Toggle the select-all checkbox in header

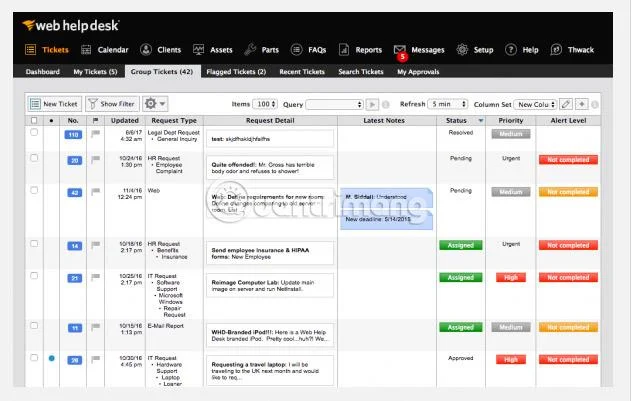click(34, 120)
